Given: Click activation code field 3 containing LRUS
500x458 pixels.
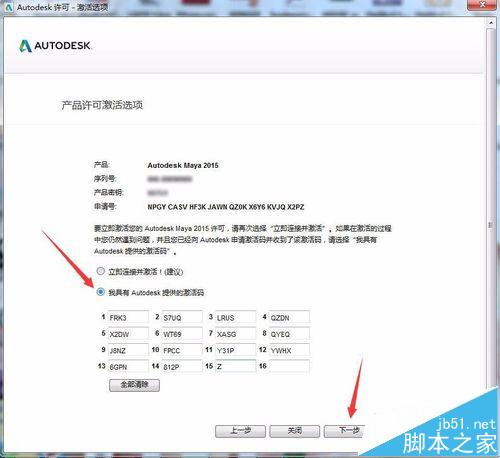Looking at the screenshot, I should tap(236, 317).
